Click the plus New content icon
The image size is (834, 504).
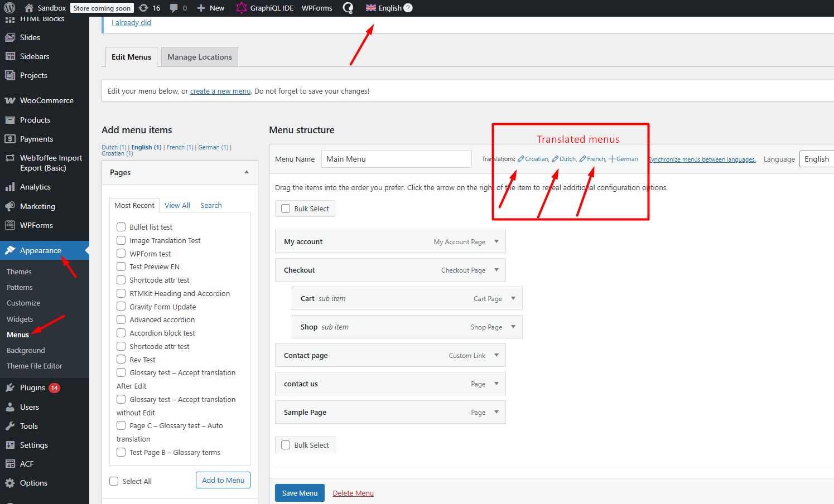(201, 8)
